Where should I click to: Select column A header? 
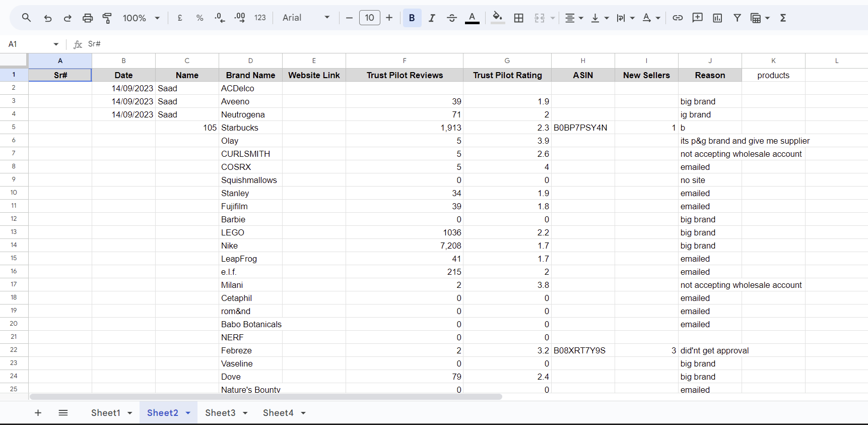point(60,60)
